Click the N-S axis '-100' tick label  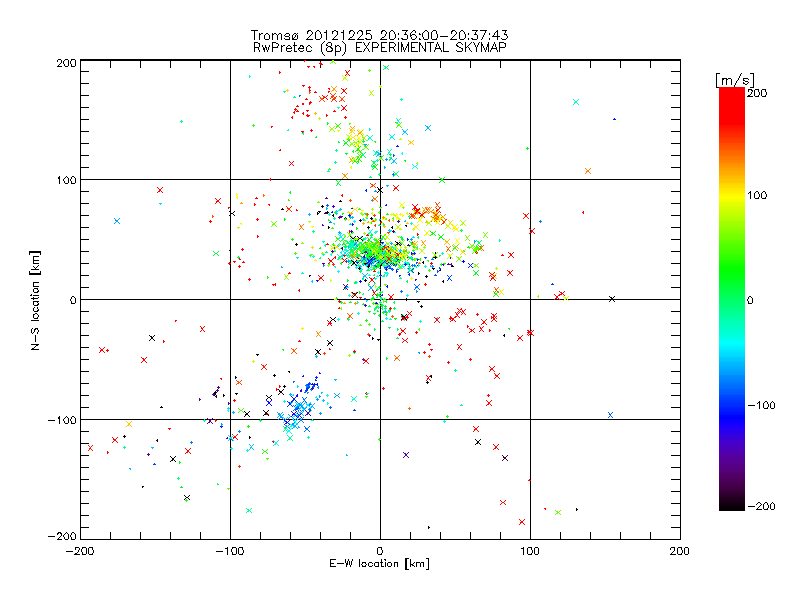62,420
